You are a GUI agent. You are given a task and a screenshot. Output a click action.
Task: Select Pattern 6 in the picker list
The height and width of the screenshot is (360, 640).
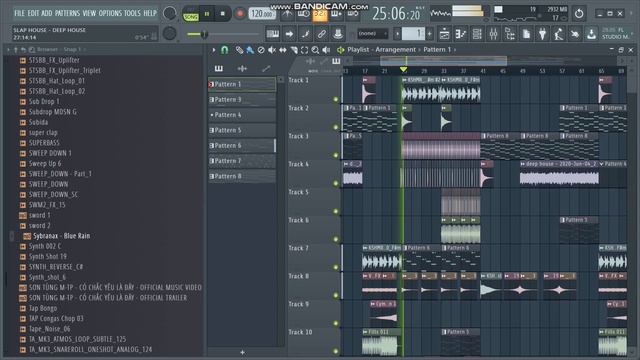(x=242, y=146)
